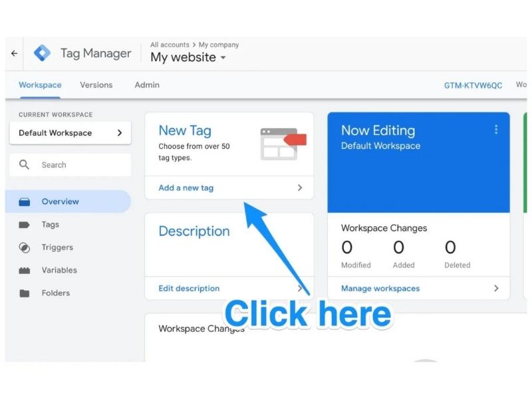
Task: Click the Search magnifier icon
Action: (24, 165)
